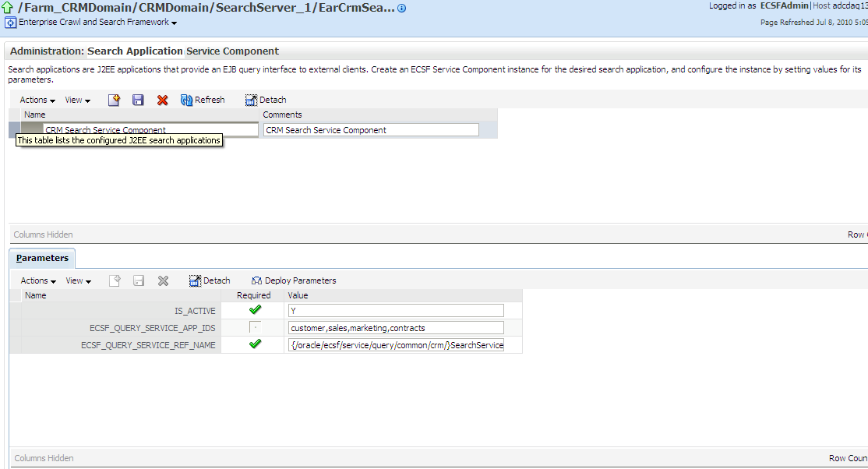The height and width of the screenshot is (469, 868).
Task: Edit the Comments field for CRM Search
Action: tap(371, 129)
